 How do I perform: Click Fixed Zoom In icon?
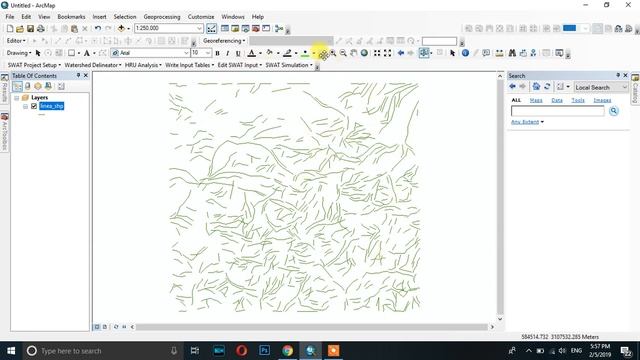coord(377,53)
